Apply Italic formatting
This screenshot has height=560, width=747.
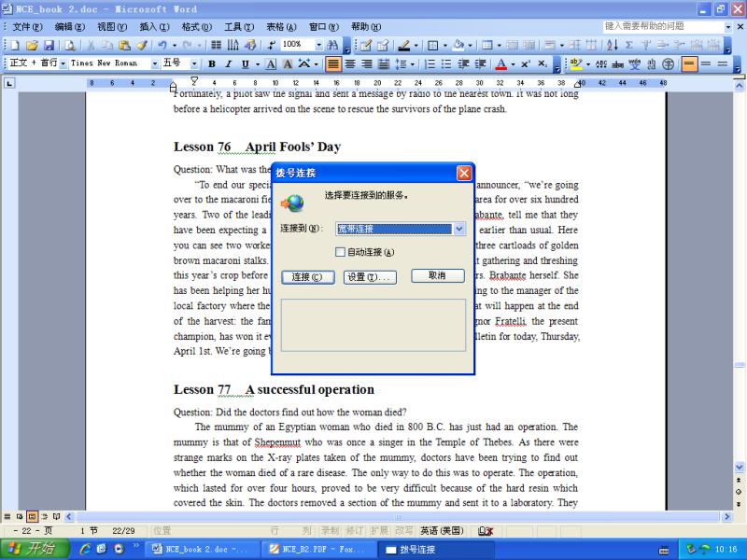click(228, 63)
